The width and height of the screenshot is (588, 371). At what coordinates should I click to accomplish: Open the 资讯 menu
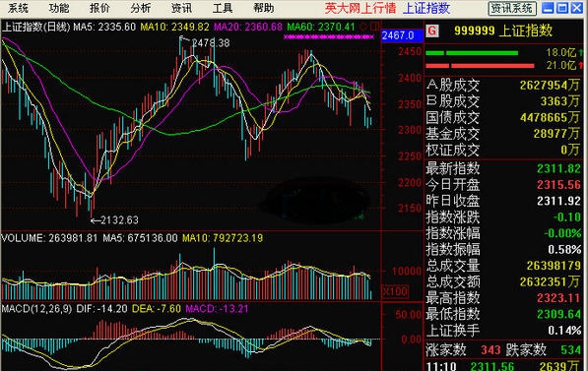pyautogui.click(x=181, y=8)
